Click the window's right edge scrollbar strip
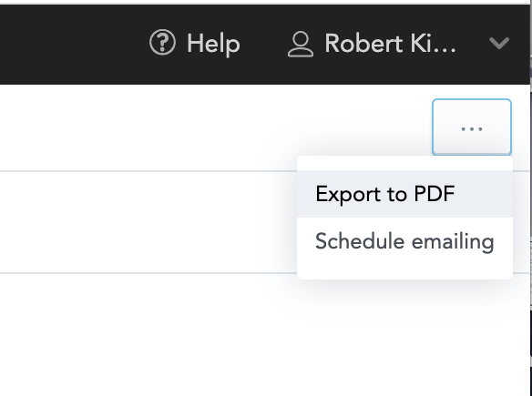532x396 pixels. (x=530, y=203)
